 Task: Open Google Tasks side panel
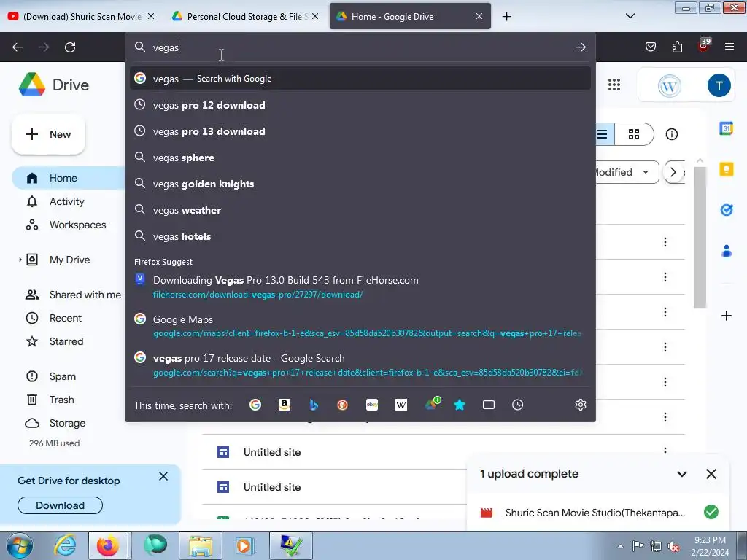coord(726,209)
